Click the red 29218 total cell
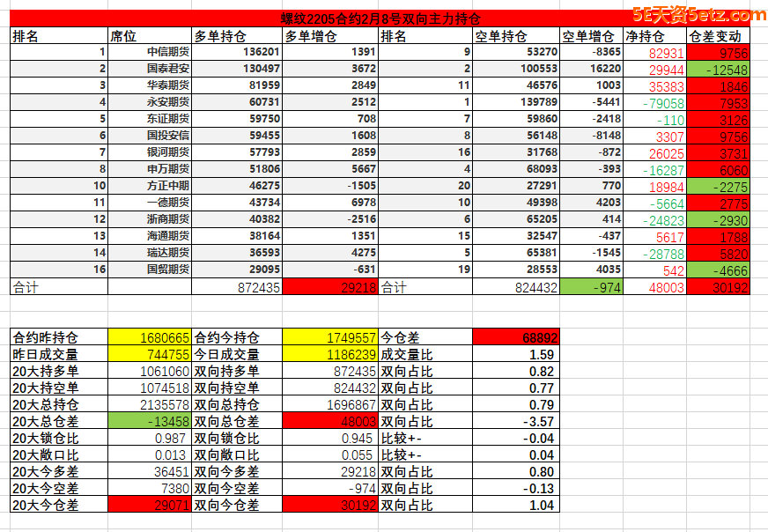 click(330, 287)
